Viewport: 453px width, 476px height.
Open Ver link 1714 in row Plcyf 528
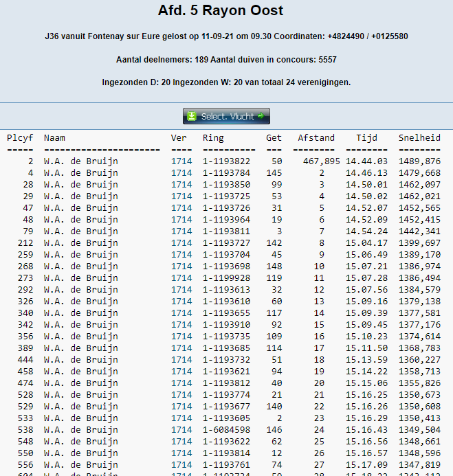(181, 395)
